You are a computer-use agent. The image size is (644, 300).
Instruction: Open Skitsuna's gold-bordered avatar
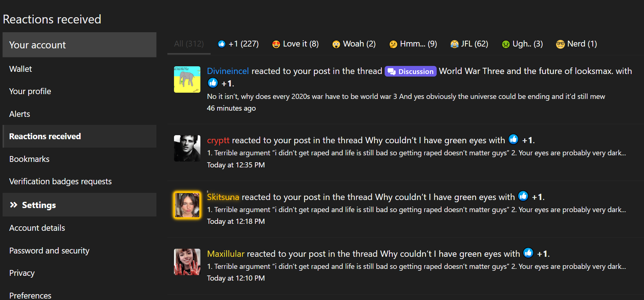coord(187,205)
